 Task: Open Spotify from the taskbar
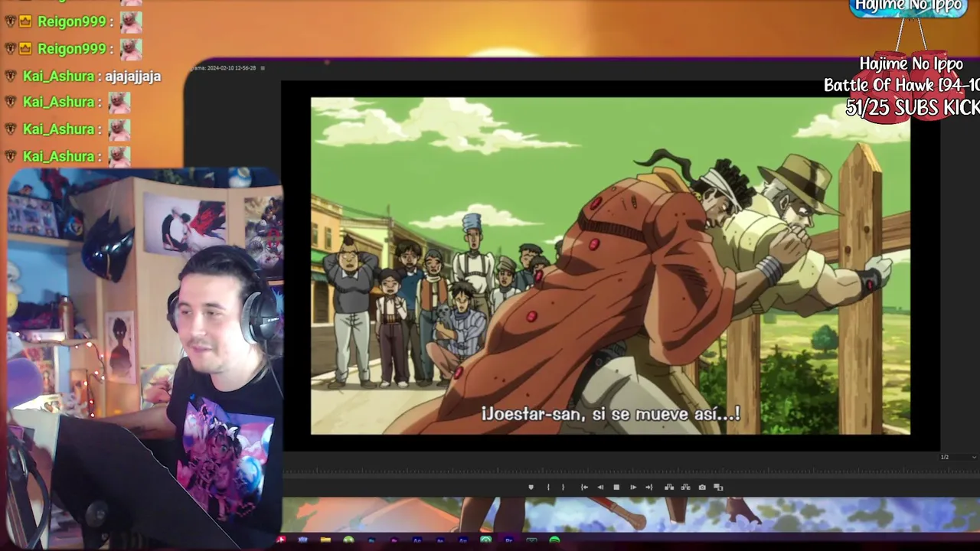click(554, 540)
